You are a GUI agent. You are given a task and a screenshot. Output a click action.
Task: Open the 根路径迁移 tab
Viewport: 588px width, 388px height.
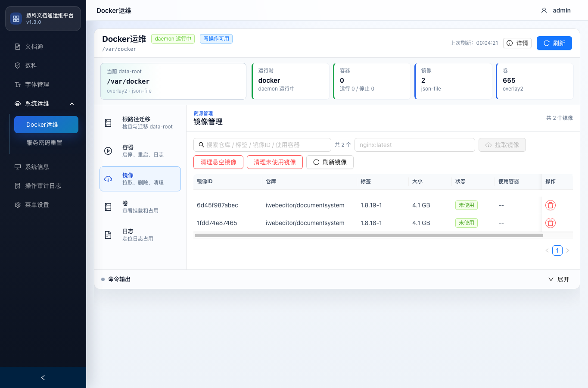click(x=140, y=123)
